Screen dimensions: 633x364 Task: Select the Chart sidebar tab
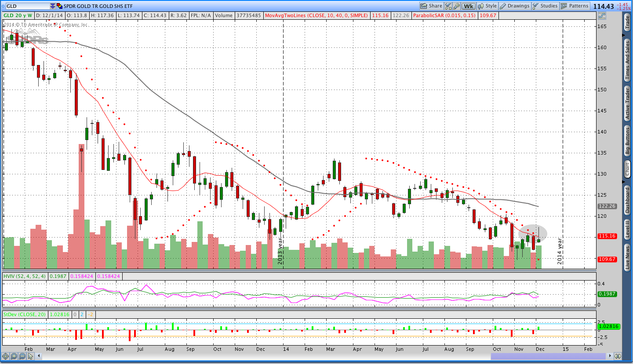(x=627, y=169)
